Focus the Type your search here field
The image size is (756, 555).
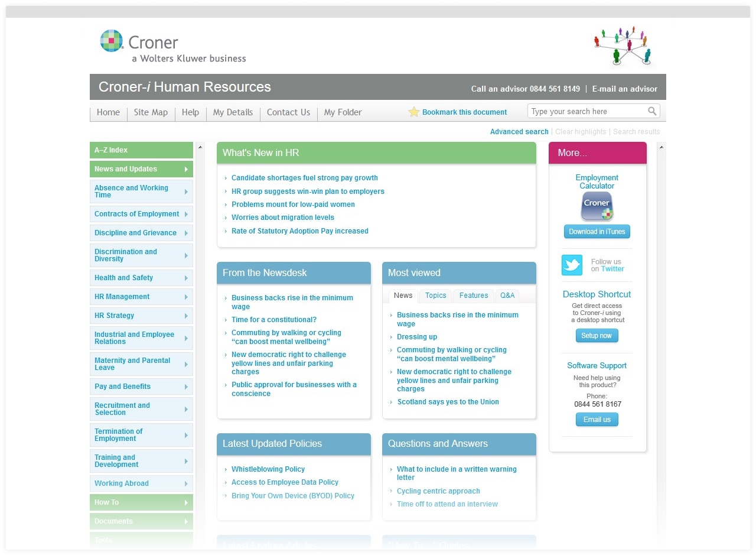point(586,111)
